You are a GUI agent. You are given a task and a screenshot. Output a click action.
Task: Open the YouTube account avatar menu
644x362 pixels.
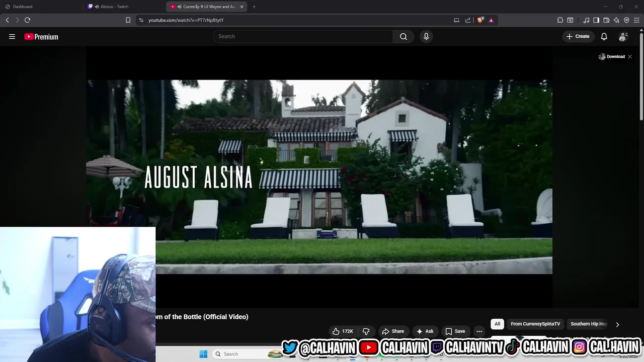tap(623, 36)
